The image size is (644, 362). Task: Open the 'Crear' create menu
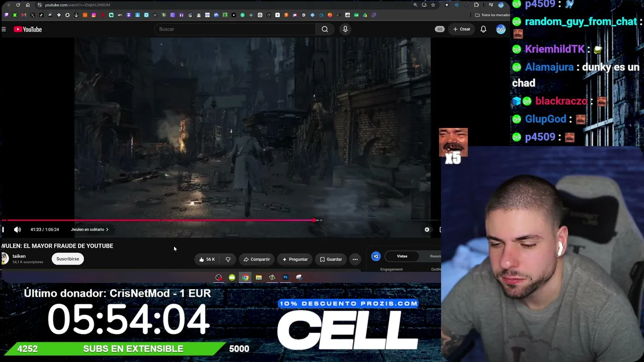[x=462, y=29]
